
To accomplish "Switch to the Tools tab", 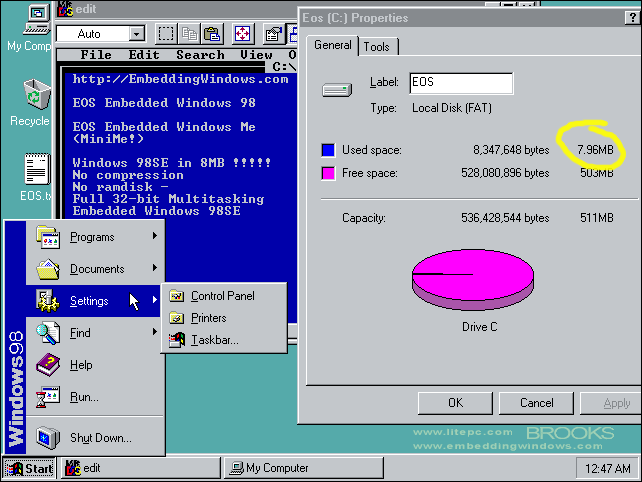I will [377, 47].
